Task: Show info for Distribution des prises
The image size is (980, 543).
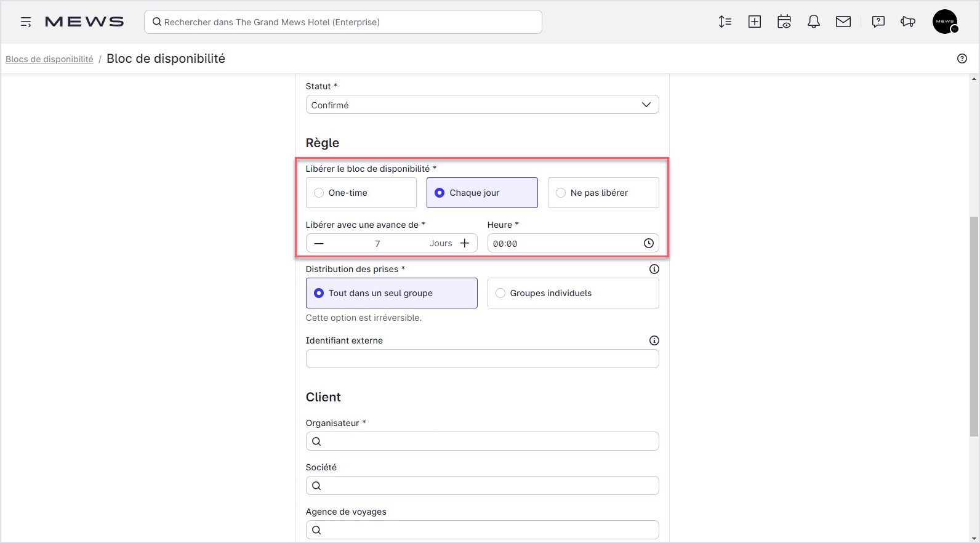Action: tap(654, 269)
